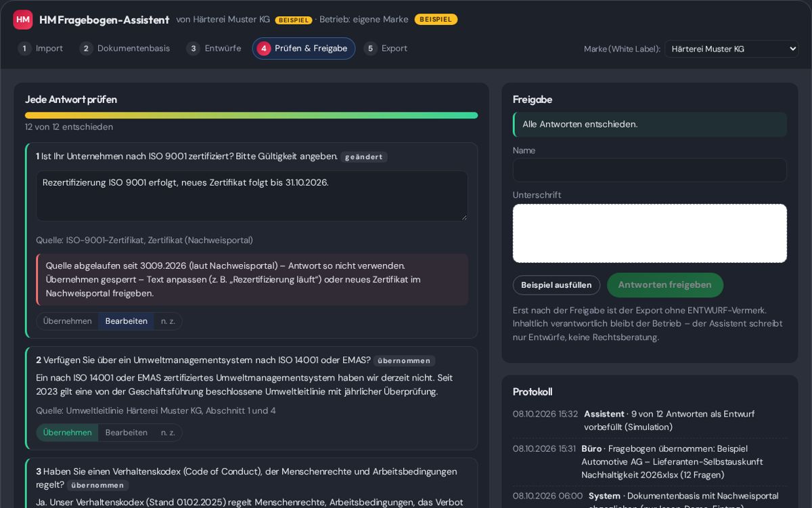
Task: Click the review progress bar
Action: 252,116
